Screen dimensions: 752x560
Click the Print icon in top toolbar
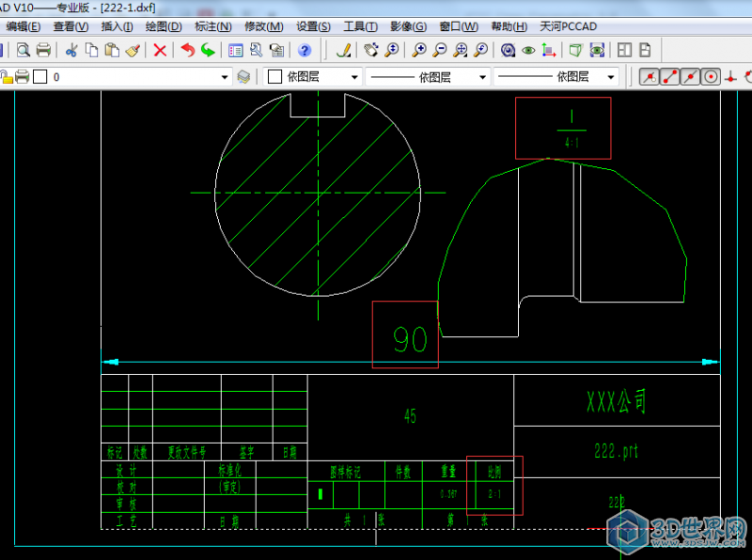click(x=43, y=50)
